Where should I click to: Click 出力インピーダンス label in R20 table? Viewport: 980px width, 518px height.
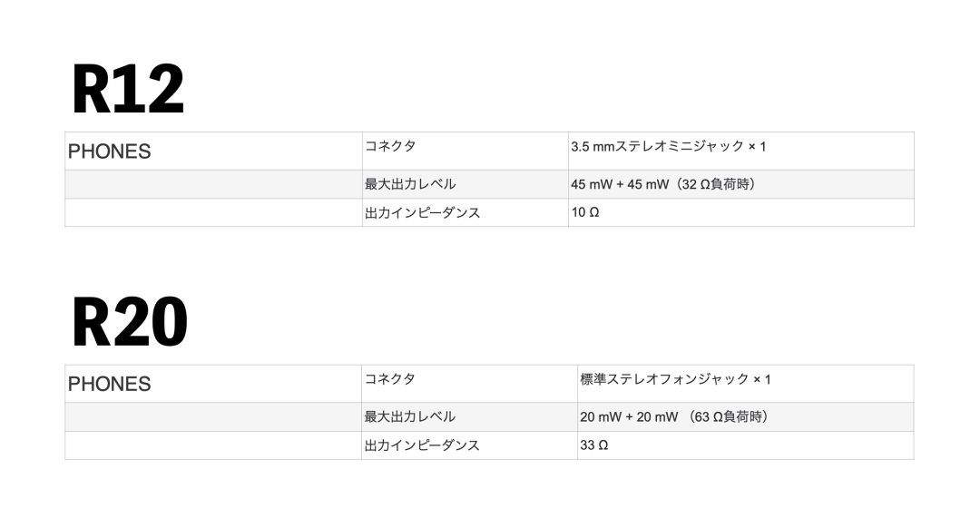click(423, 445)
